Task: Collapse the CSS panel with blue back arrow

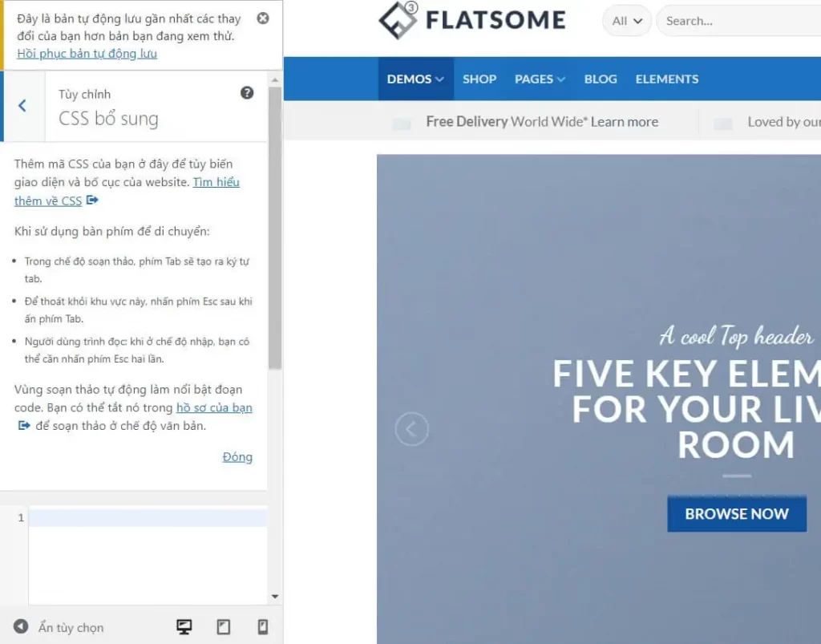Action: [x=22, y=105]
